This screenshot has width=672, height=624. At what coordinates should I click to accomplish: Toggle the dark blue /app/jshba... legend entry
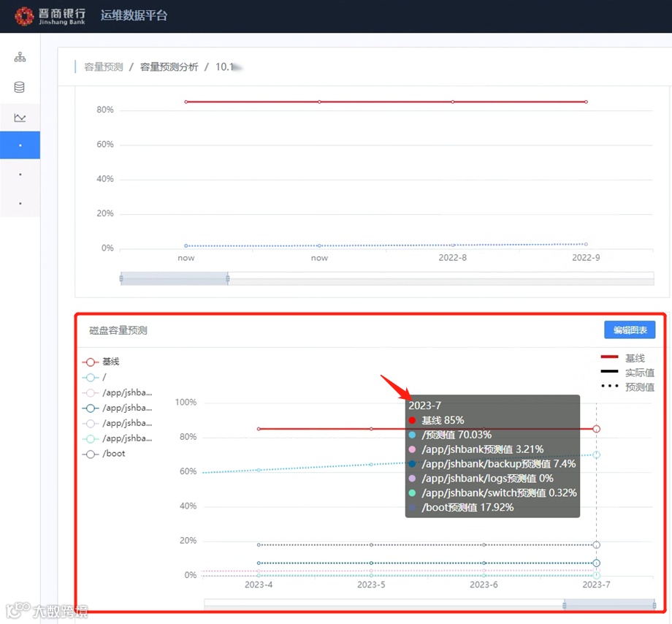[117, 408]
